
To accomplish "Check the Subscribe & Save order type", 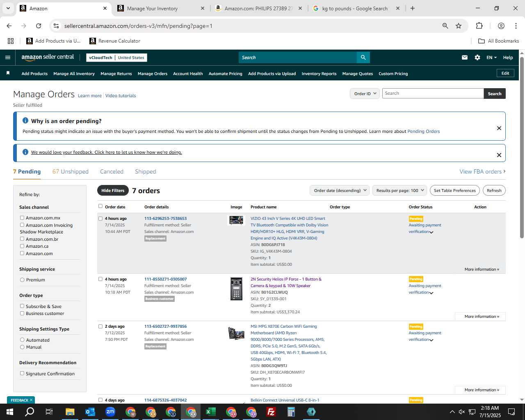I will tap(22, 306).
